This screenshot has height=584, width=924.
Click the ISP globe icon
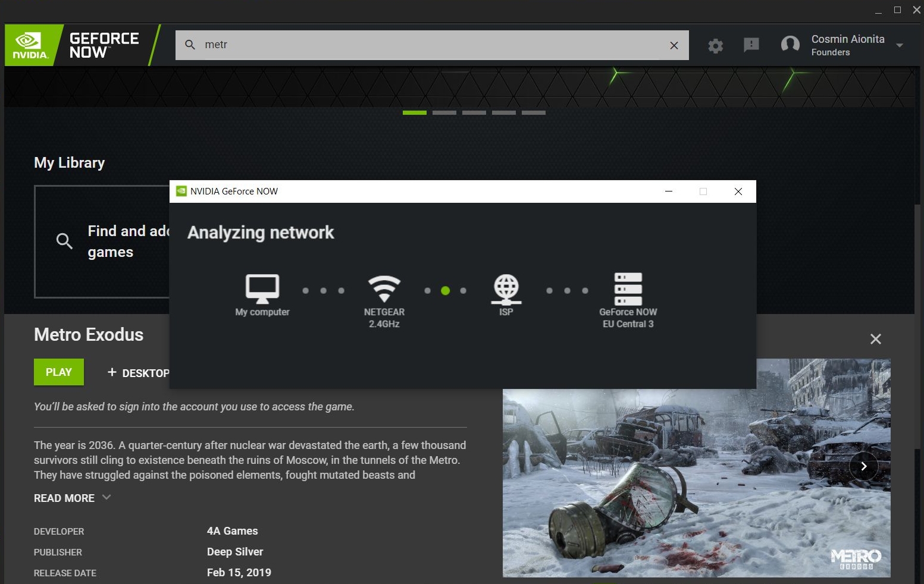pos(506,288)
